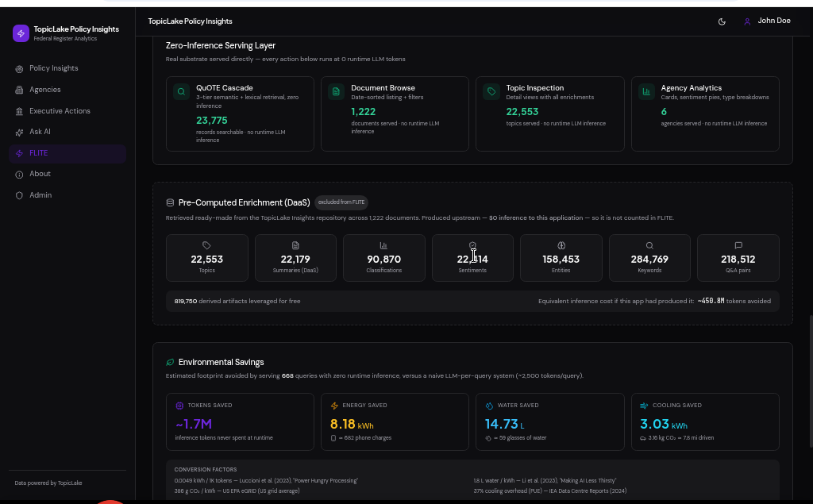Click 'Data powered by TopicLake' footer
Viewport: 813px width, 504px height.
(48, 483)
